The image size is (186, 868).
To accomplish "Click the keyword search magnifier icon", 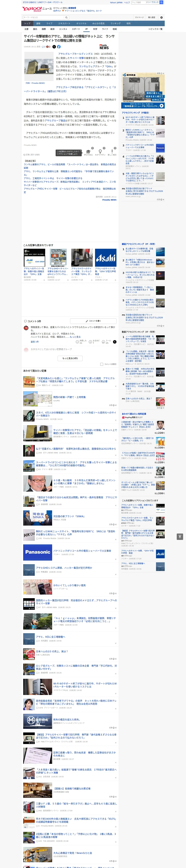I will point(66,17).
